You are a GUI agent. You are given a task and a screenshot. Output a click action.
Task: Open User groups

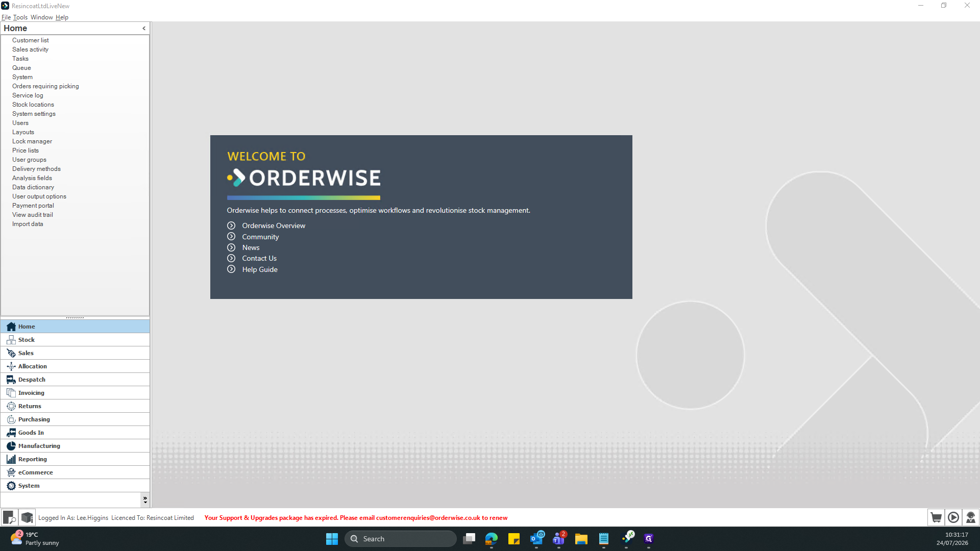(x=29, y=160)
